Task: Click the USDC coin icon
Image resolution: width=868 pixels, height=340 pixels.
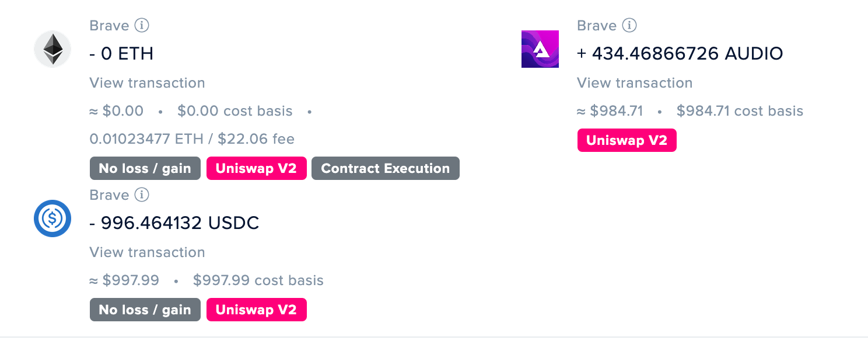Action: (52, 218)
